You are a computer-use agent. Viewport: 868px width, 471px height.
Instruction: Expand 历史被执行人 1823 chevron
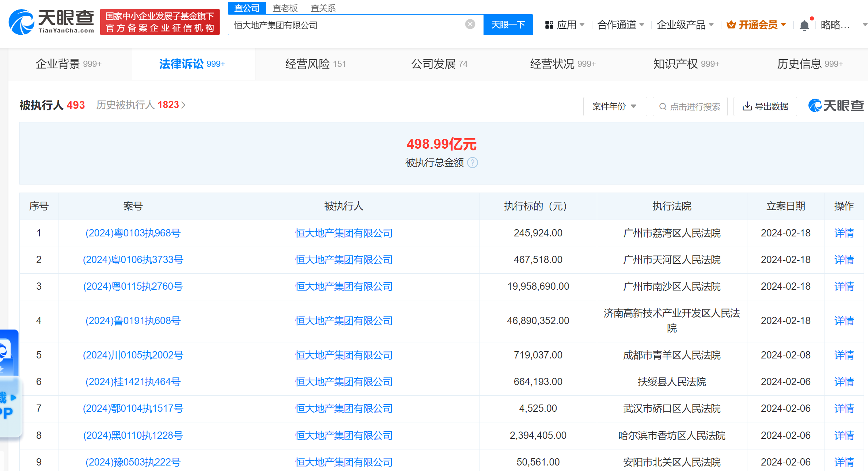[183, 105]
